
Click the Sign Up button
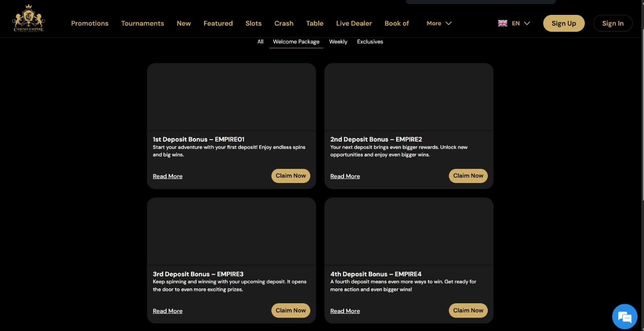[563, 23]
